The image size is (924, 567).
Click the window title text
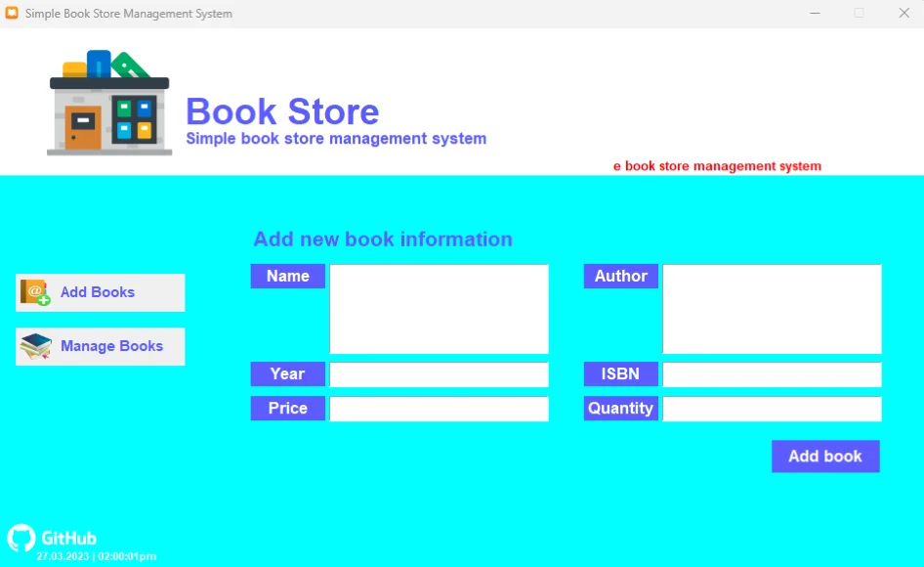tap(129, 13)
